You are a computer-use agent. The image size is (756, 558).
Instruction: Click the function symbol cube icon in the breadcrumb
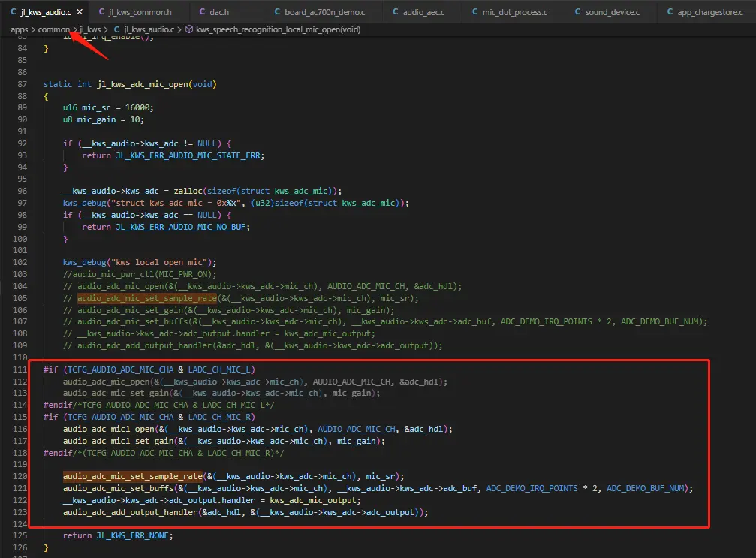[189, 29]
